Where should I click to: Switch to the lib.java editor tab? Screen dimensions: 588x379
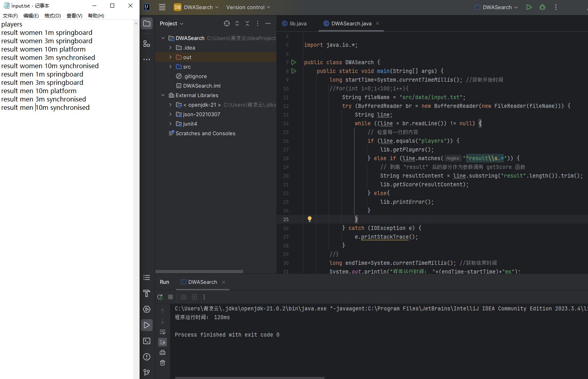294,23
